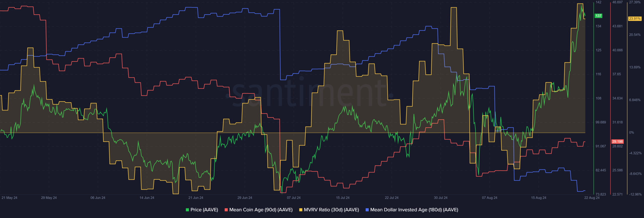Click the 07 Jul 24 date label
The width and height of the screenshot is (644, 218).
click(x=294, y=198)
